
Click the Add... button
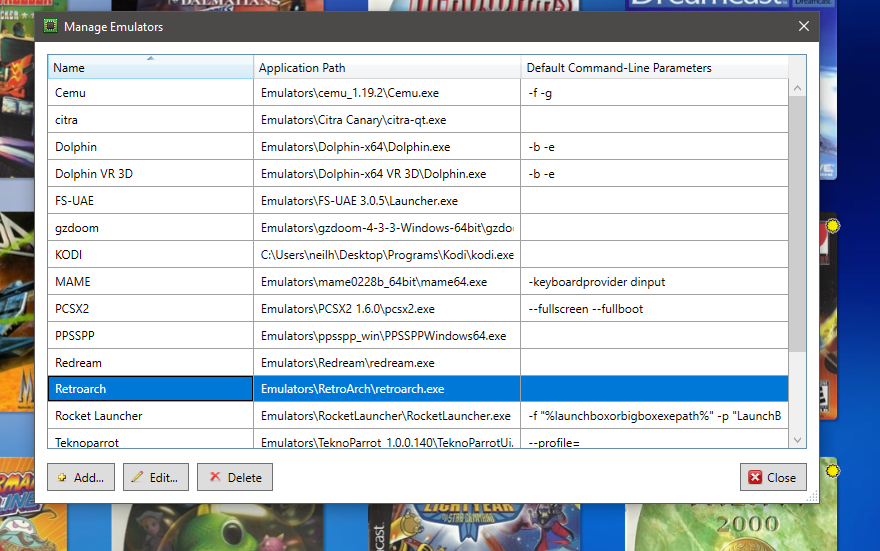tap(81, 477)
